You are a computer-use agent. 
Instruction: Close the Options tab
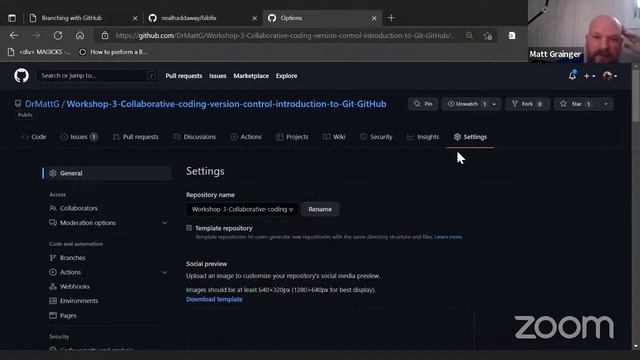tap(374, 18)
